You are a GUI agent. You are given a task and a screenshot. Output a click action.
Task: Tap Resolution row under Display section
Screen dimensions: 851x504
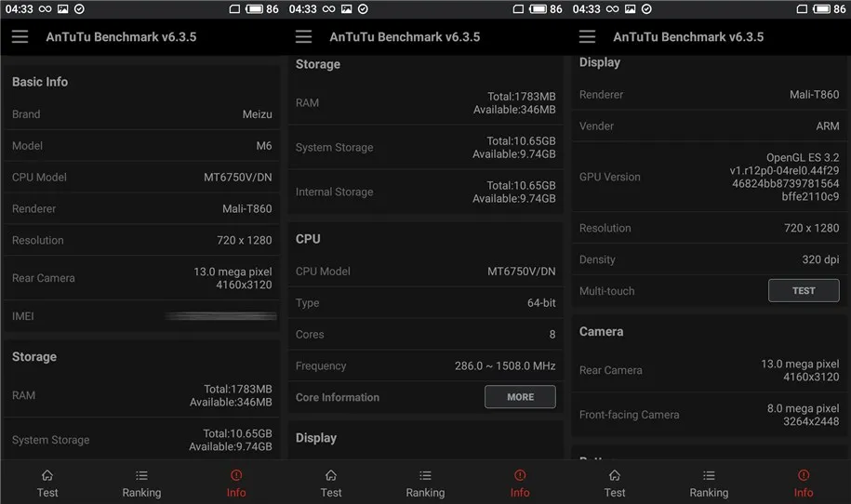pyautogui.click(x=709, y=228)
